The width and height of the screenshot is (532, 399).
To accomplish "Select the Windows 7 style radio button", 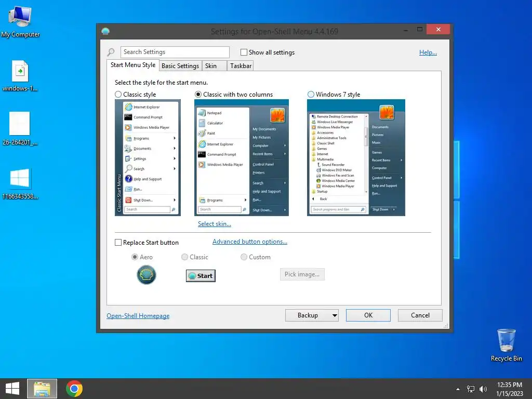I will pos(311,95).
